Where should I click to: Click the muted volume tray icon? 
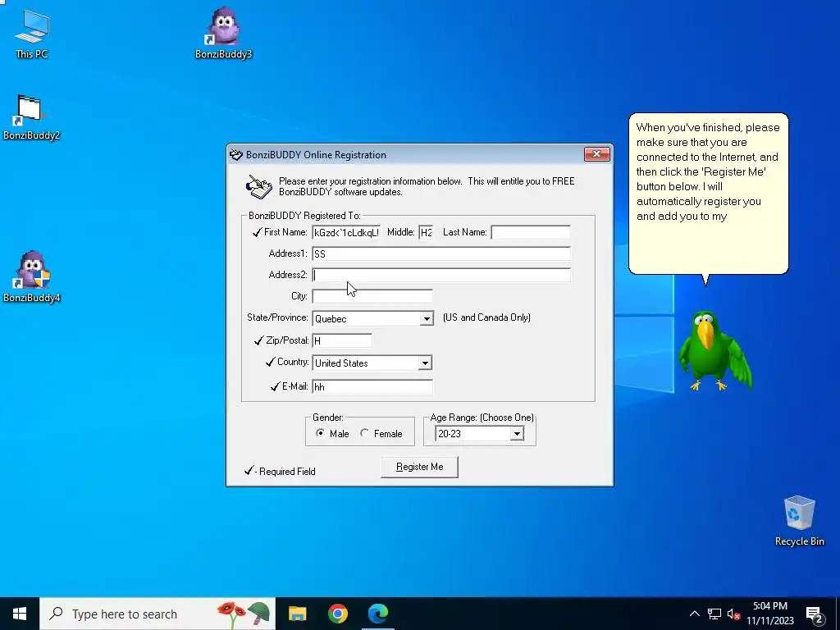[x=734, y=614]
